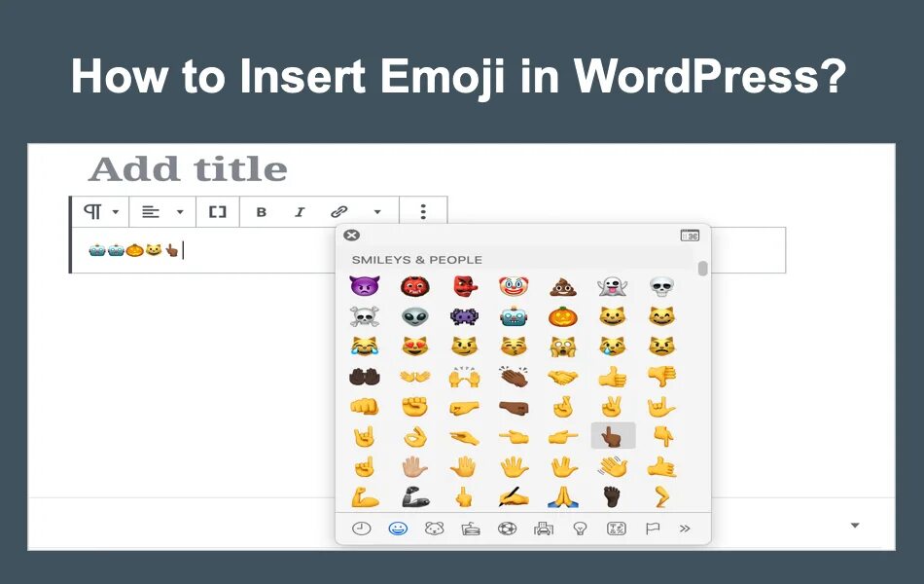Expand the text alignment dropdown arrow
The height and width of the screenshot is (584, 924).
(x=180, y=212)
